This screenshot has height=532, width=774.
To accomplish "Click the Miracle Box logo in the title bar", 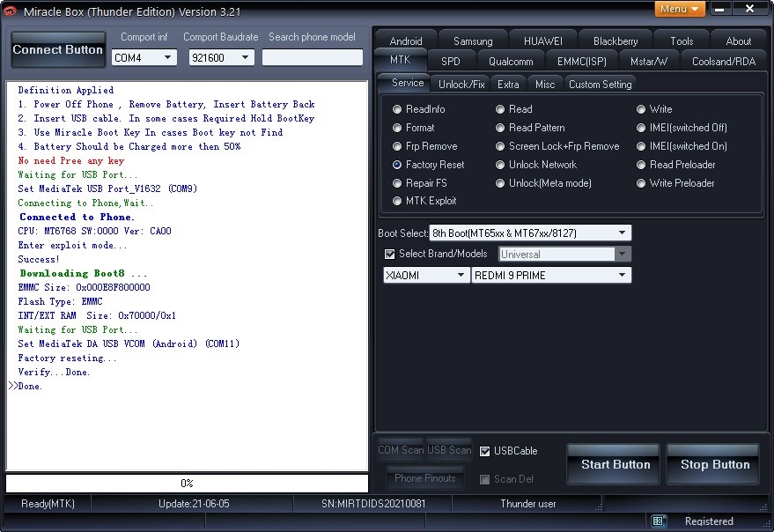I will click(11, 11).
